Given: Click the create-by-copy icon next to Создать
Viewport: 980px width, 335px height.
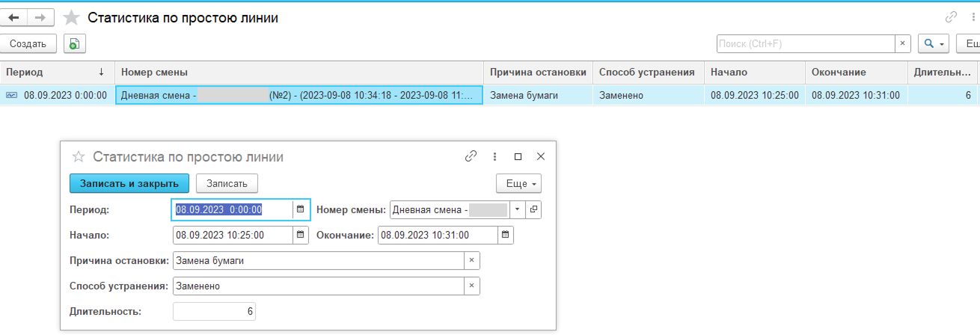Looking at the screenshot, I should pyautogui.click(x=74, y=44).
